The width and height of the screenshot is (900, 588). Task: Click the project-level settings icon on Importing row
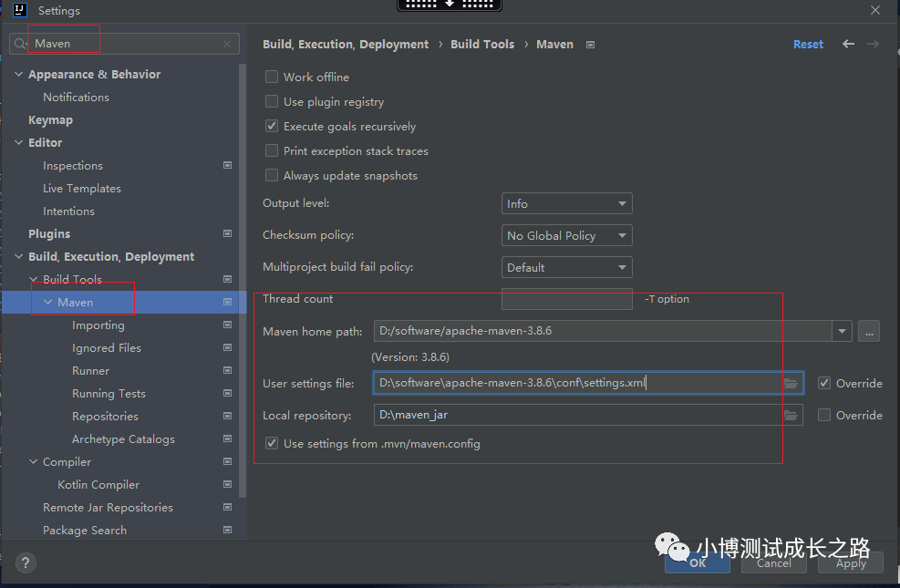pos(227,325)
